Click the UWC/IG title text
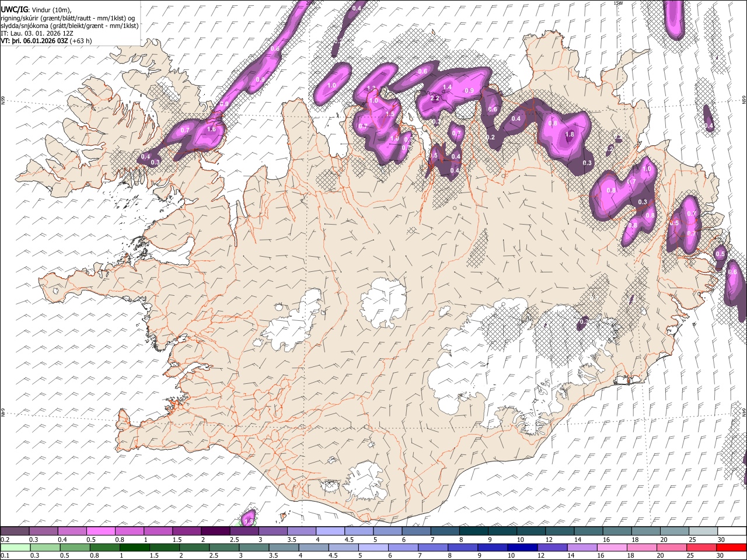Screen dimensions: 747x560 (14, 9)
